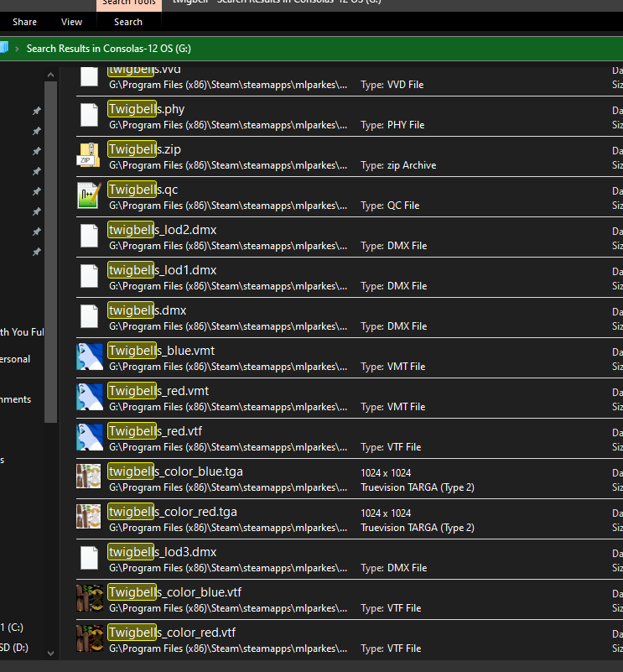Open the (C:) drive in the navigation pane
This screenshot has width=623, height=672.
(12, 628)
